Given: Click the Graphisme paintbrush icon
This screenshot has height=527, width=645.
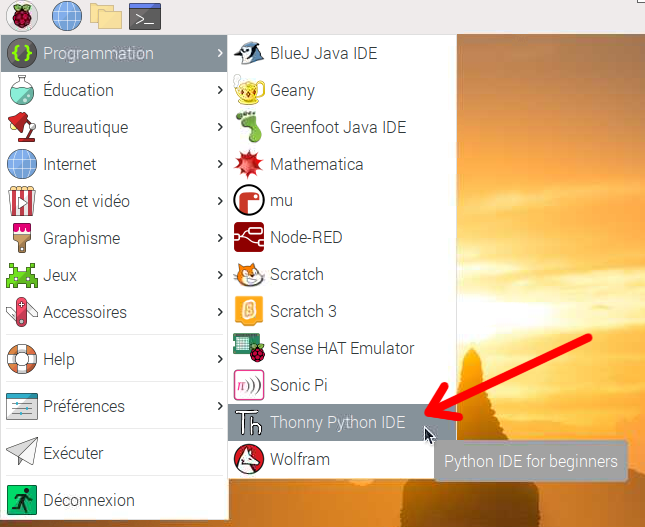Looking at the screenshot, I should tap(22, 238).
